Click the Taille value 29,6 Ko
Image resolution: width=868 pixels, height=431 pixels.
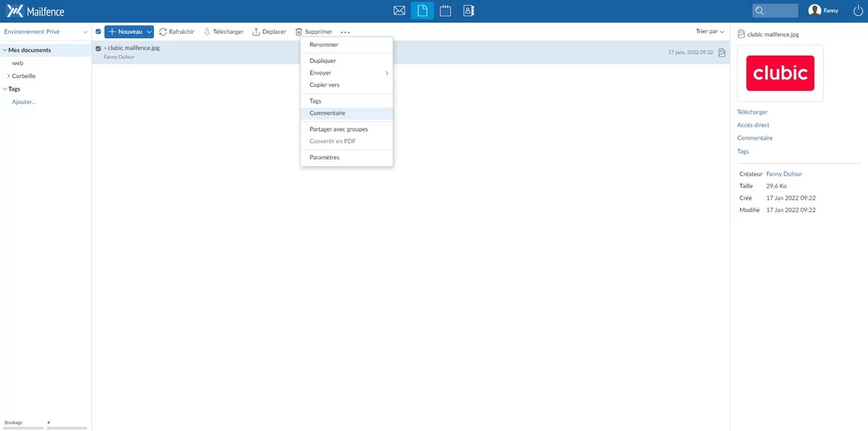point(776,186)
